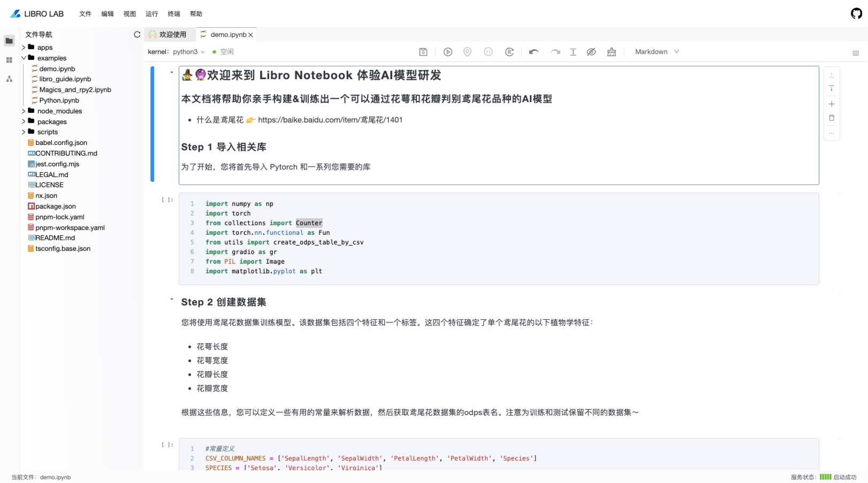Delete the selected cell with trash icon
Screen dimensions: 868x483
[832, 118]
